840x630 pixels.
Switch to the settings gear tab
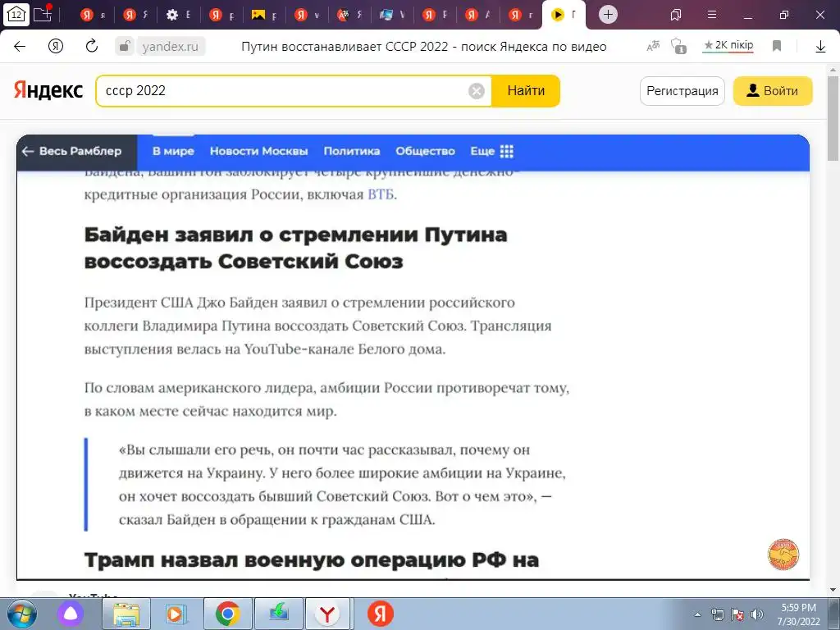[178, 15]
